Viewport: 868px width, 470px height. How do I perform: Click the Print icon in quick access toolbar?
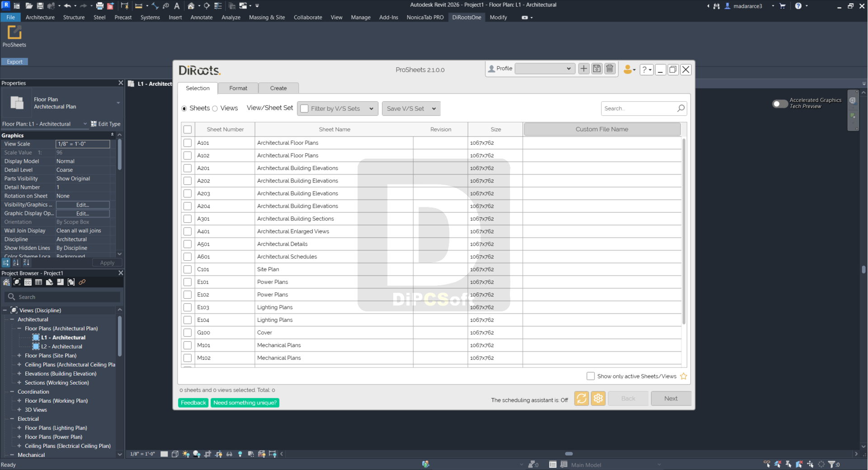(x=99, y=6)
